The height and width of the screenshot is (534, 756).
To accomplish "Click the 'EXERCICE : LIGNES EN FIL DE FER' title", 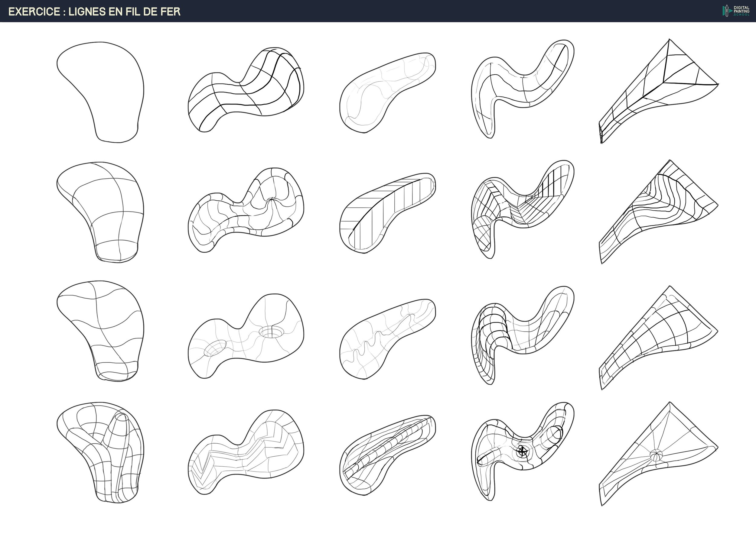I will 94,11.
